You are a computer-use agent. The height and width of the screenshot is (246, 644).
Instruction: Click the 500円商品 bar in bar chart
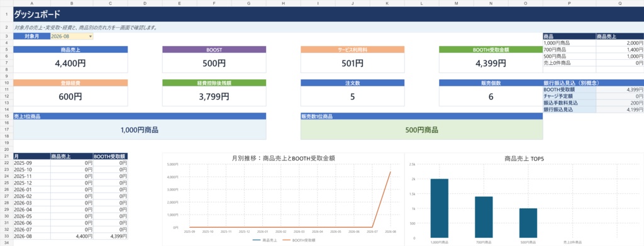pos(528,223)
